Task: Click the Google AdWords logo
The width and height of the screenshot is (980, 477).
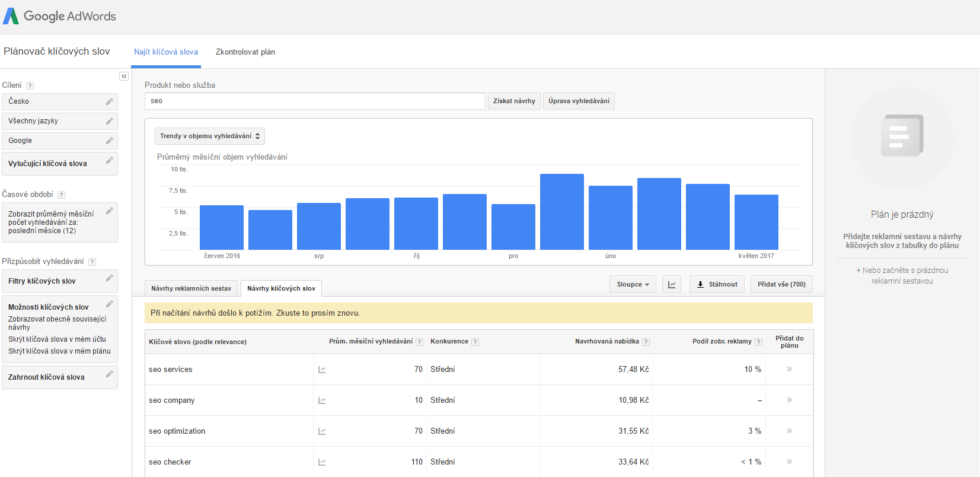Action: (x=59, y=16)
